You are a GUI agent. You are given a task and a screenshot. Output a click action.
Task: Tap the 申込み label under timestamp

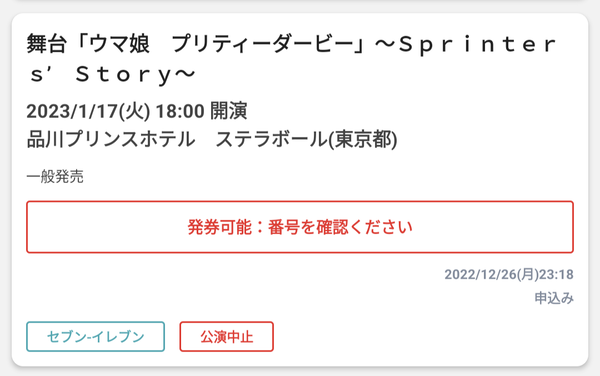[554, 298]
